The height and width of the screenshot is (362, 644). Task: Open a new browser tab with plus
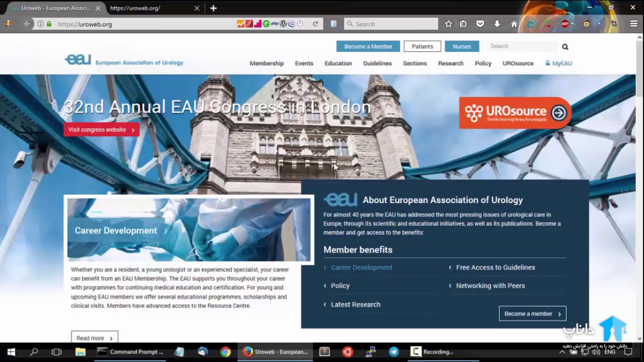click(213, 8)
